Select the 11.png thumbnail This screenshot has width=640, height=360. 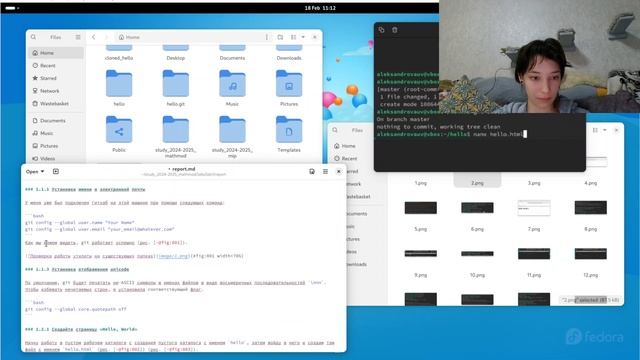point(534,253)
